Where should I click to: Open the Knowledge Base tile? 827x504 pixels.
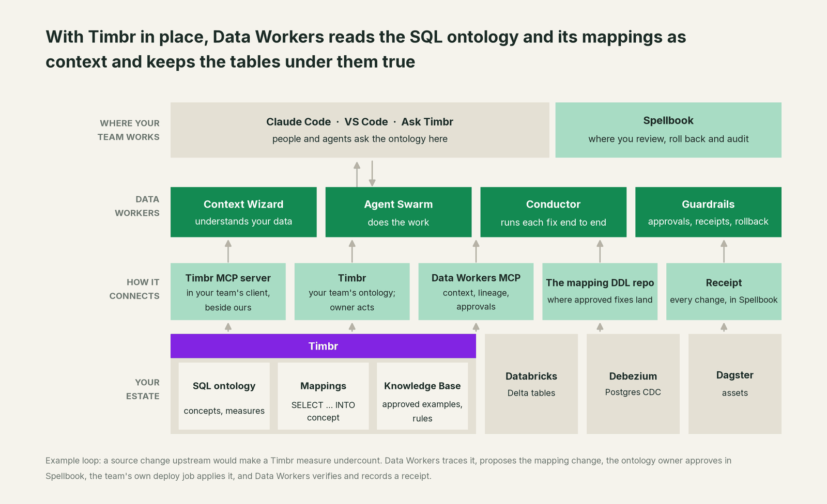(x=422, y=396)
